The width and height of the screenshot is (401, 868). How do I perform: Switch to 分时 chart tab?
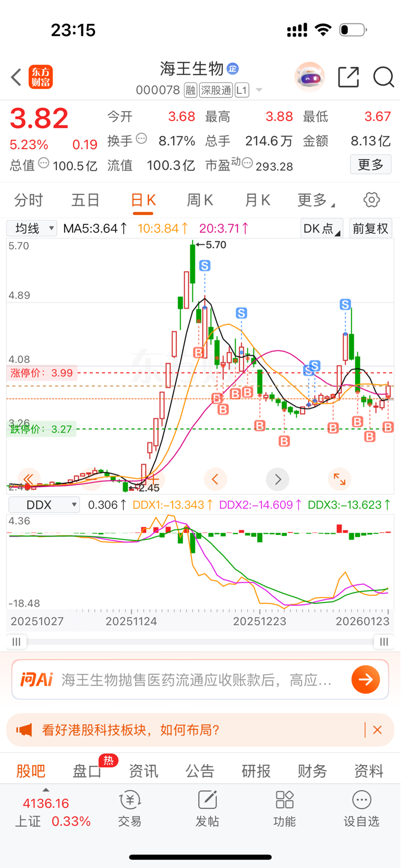coord(29,200)
